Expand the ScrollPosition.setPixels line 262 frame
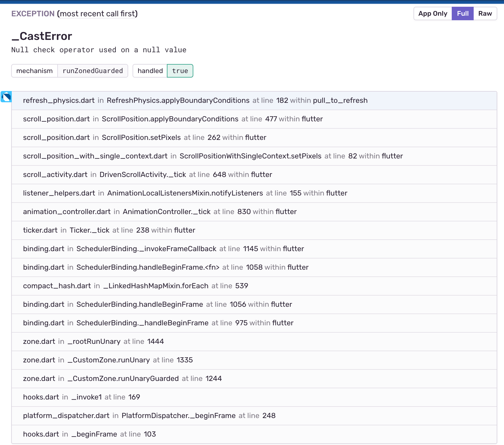504x445 pixels. 254,138
